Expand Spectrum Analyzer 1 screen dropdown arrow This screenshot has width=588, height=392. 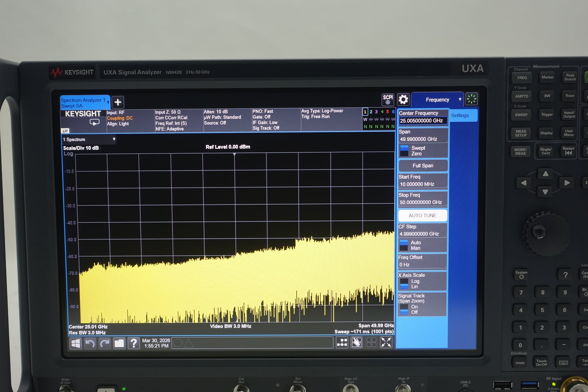click(x=108, y=102)
